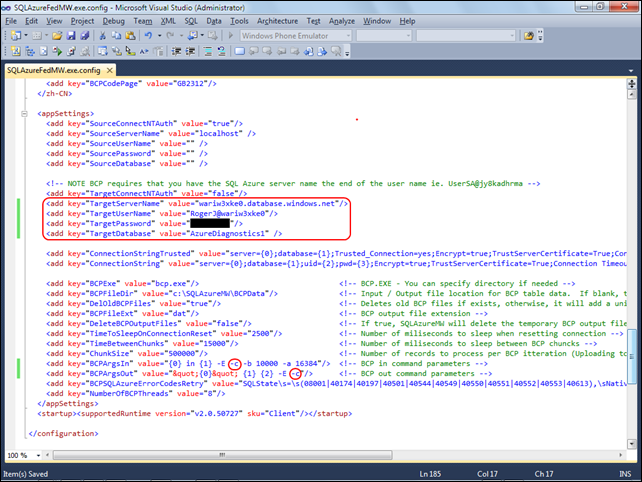Screen dimensions: 642x482
Task: Click the 'Col 17' status bar entry
Action: coord(487,474)
